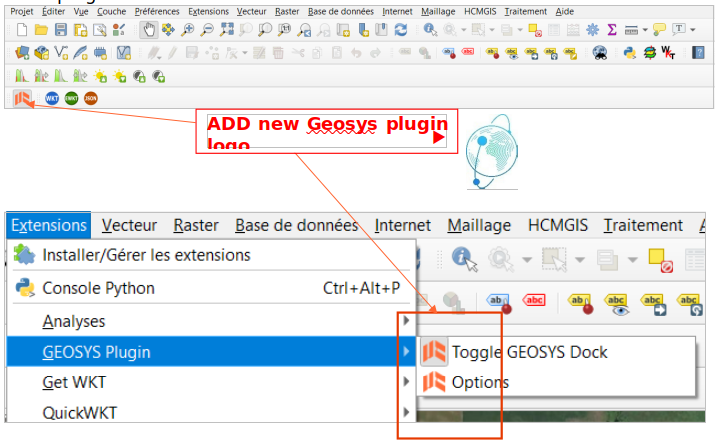Open the Vue menu
Image resolution: width=716 pixels, height=441 pixels.
point(81,11)
